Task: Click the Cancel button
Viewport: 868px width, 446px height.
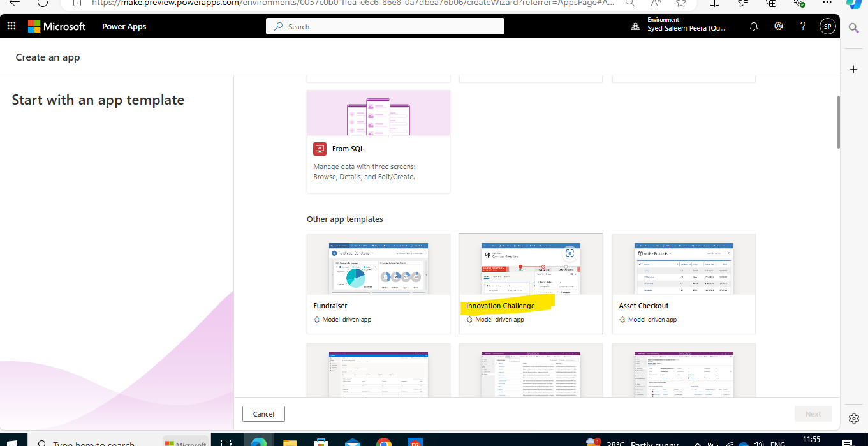Action: click(263, 413)
